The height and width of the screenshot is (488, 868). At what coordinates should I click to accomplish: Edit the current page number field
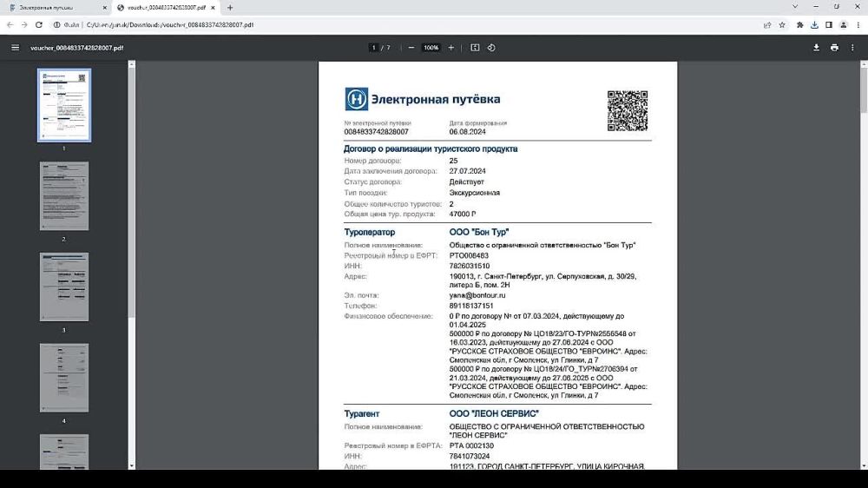[374, 48]
